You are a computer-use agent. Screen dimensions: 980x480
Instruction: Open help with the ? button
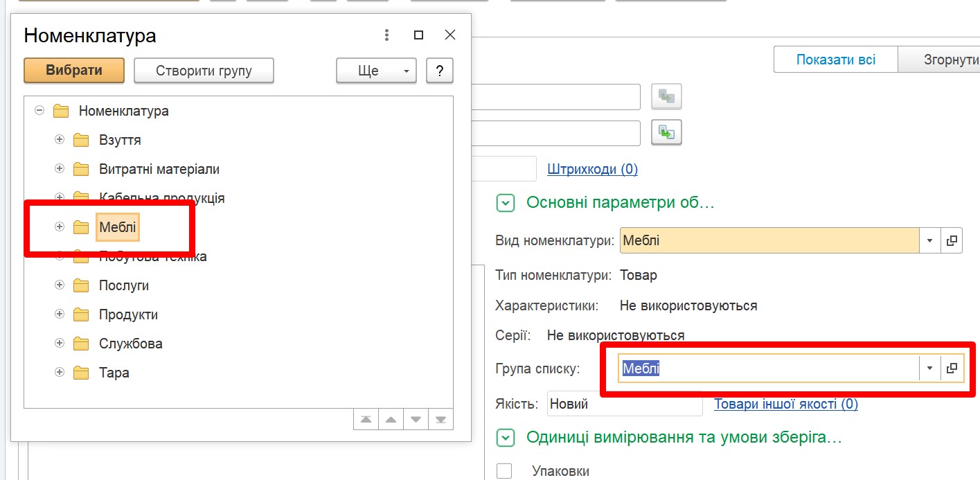(440, 70)
